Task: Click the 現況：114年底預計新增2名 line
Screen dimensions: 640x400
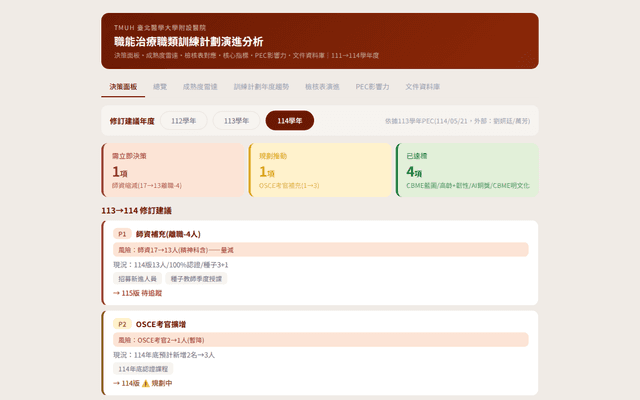Action: tap(164, 355)
